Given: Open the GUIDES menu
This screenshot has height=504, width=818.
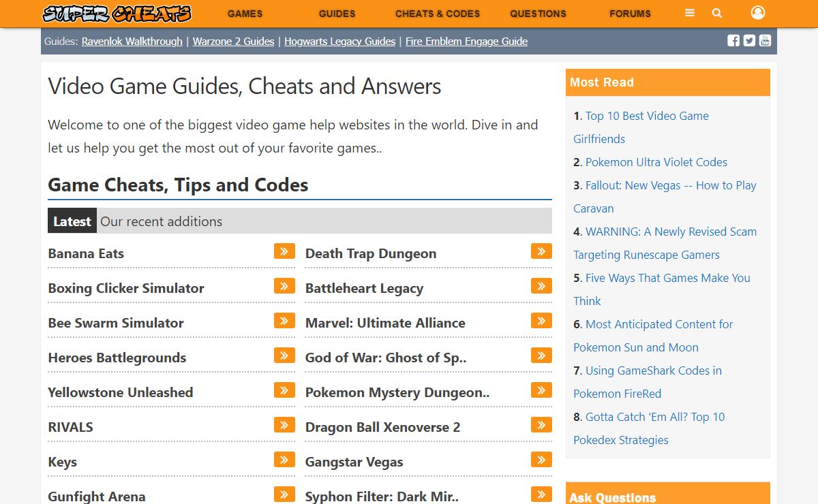Looking at the screenshot, I should tap(337, 14).
